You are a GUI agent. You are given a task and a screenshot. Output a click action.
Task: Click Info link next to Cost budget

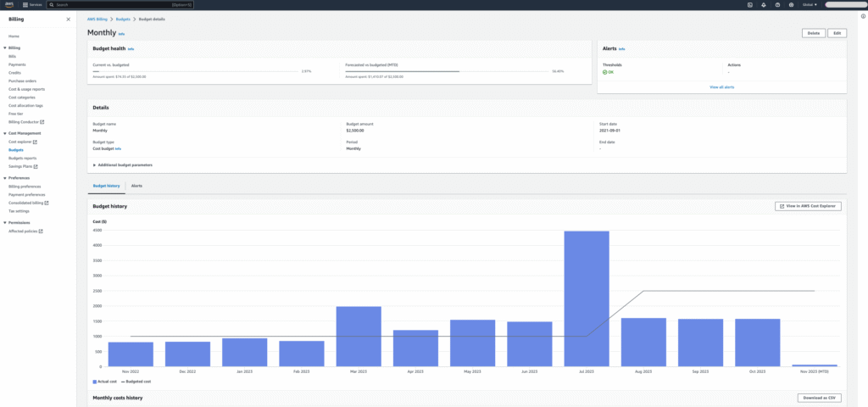tap(119, 149)
